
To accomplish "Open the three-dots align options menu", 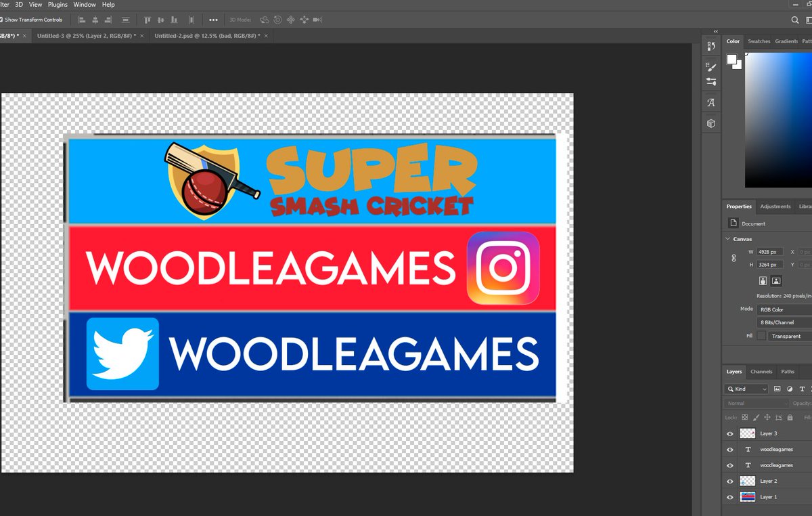I will click(x=213, y=20).
